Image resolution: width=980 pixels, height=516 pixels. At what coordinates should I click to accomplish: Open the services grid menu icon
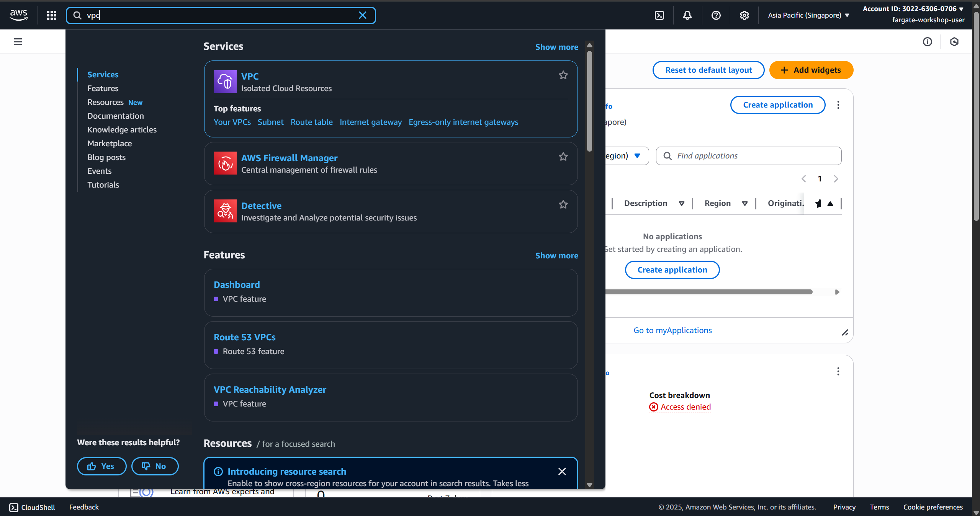(52, 15)
